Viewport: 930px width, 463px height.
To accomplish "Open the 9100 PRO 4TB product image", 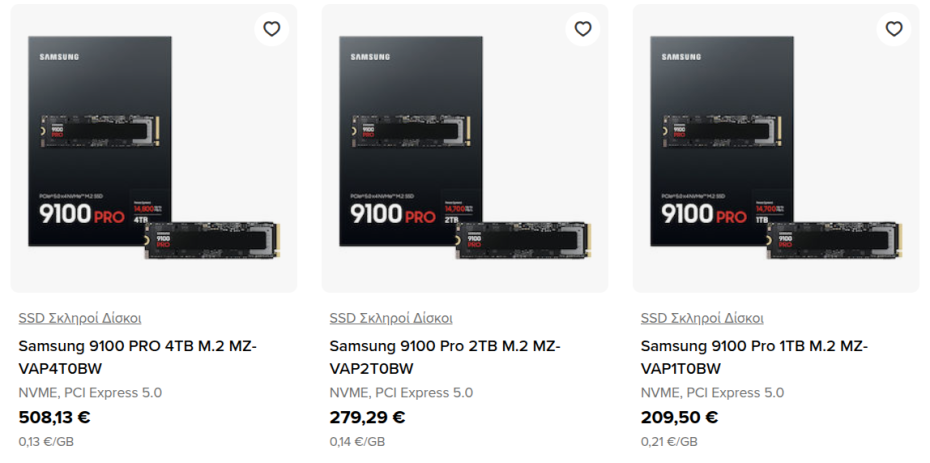I will tap(153, 150).
